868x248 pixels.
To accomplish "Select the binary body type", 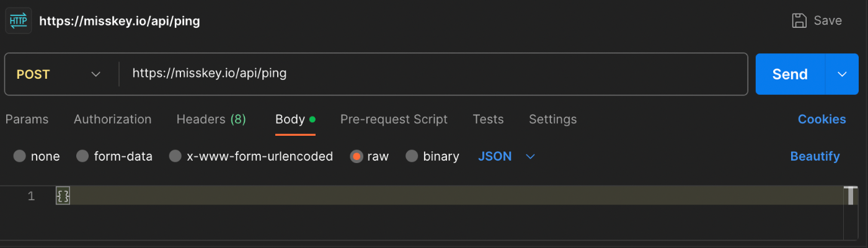I will pyautogui.click(x=412, y=156).
